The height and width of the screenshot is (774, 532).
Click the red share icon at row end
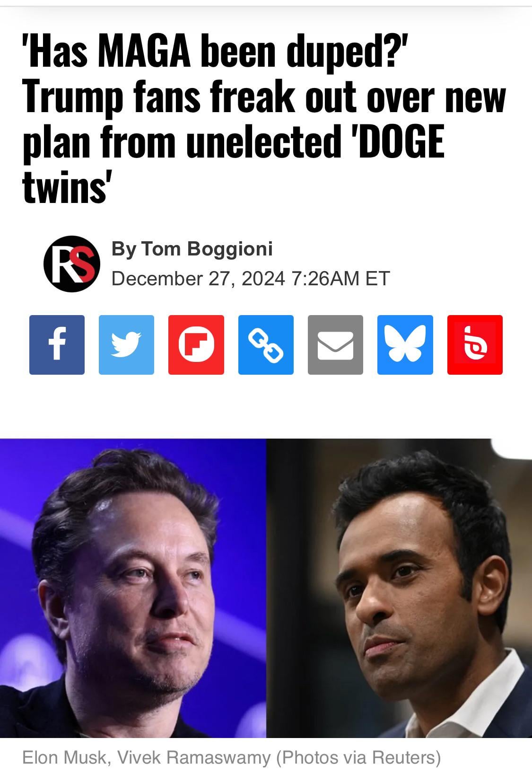[475, 345]
